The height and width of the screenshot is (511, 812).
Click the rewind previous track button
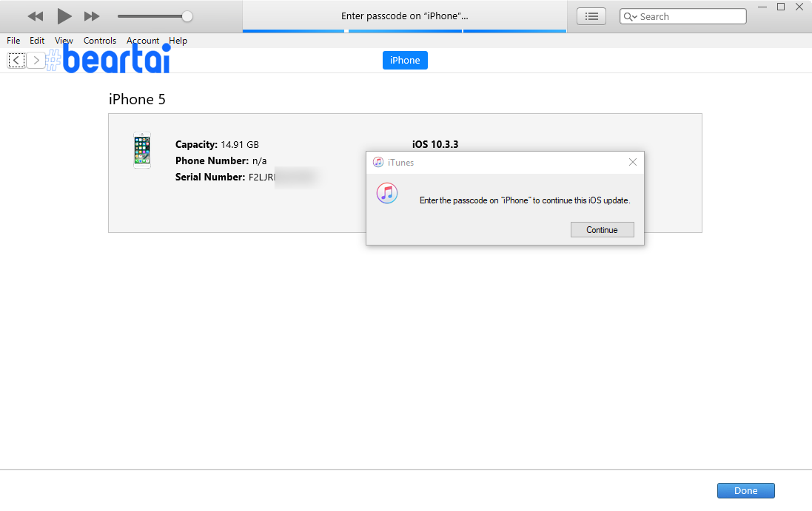36,16
